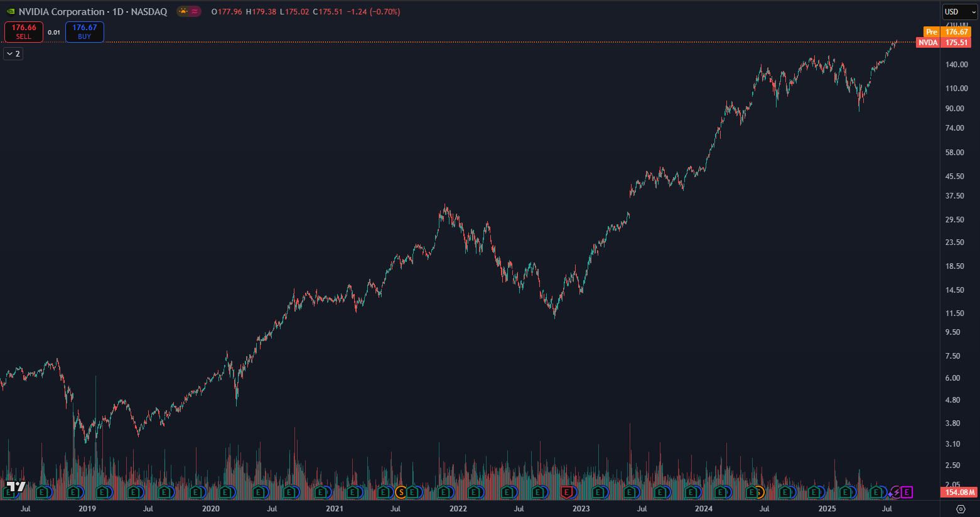This screenshot has width=980, height=517.
Task: Click the 6.00 price scale label
Action: 952,378
